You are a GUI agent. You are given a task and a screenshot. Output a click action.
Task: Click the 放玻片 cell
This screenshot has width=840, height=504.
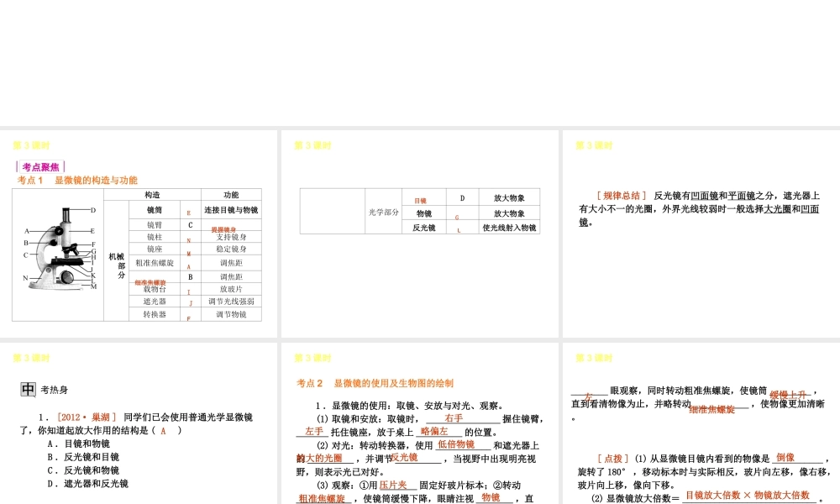(x=232, y=289)
